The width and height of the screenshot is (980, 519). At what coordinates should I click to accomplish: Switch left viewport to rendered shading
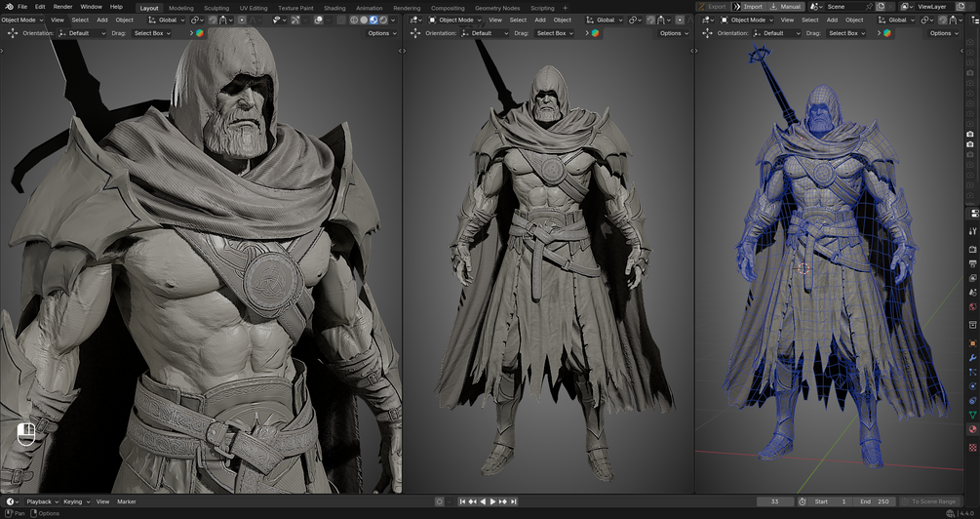pos(383,20)
